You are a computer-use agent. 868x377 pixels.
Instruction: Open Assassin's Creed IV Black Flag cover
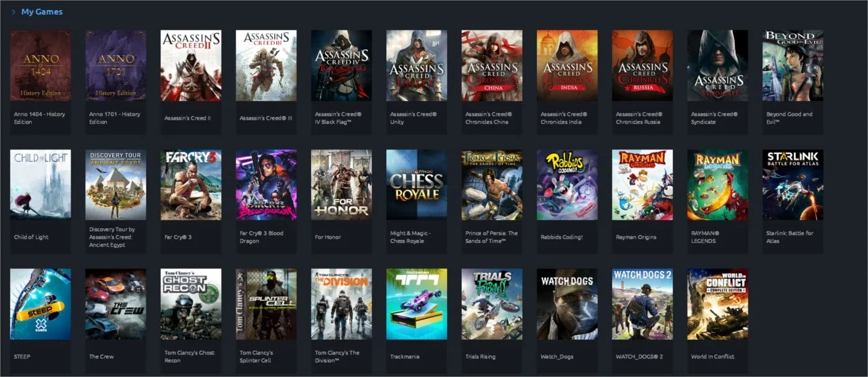[x=342, y=66]
